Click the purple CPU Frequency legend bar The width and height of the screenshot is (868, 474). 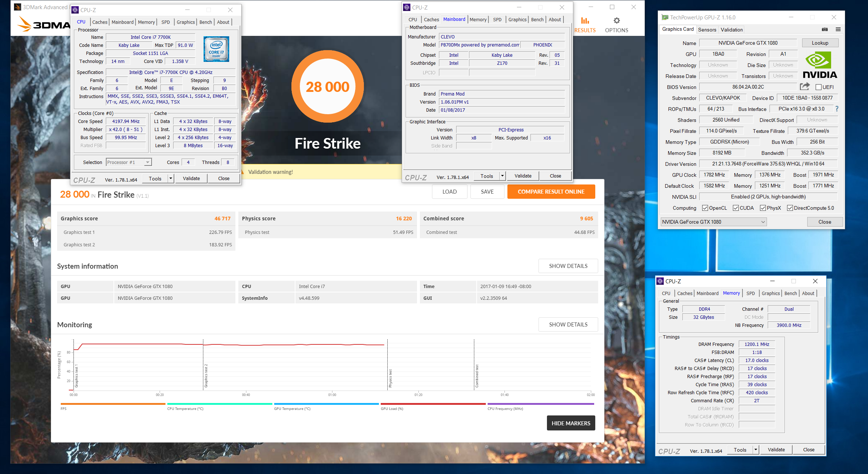point(541,404)
